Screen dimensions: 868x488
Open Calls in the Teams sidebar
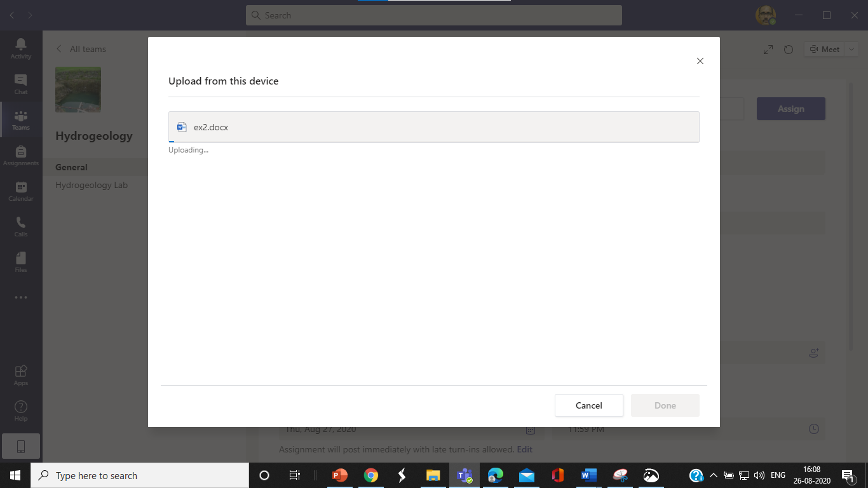coord(21,226)
